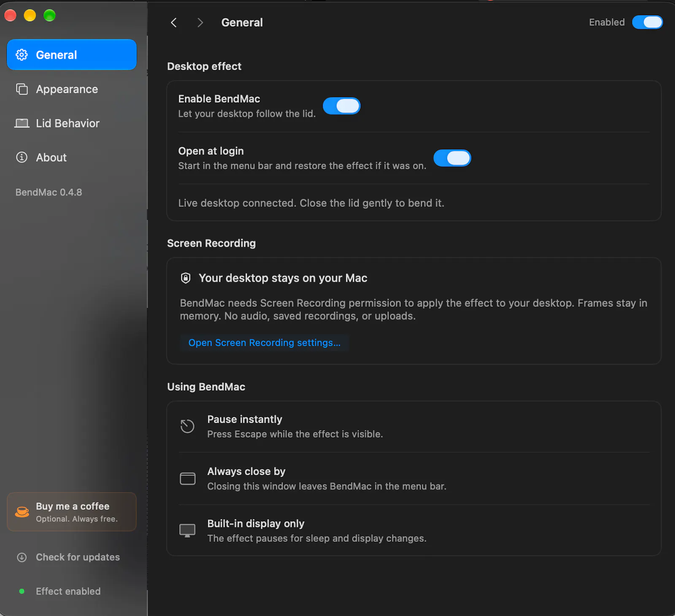Click the Desktop effect section heading
The image size is (675, 616).
(204, 66)
